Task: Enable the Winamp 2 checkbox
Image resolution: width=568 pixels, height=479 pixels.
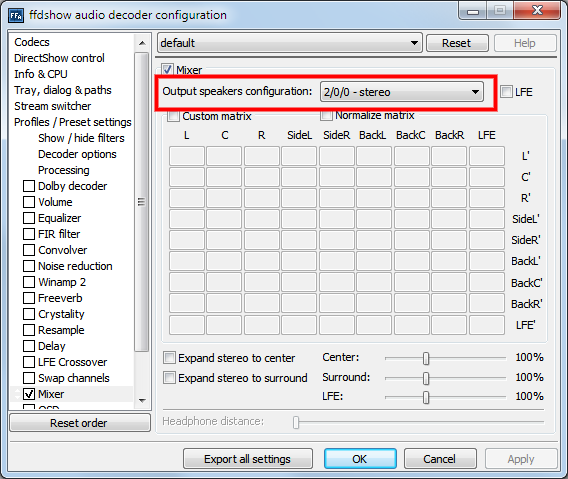Action: [x=29, y=282]
